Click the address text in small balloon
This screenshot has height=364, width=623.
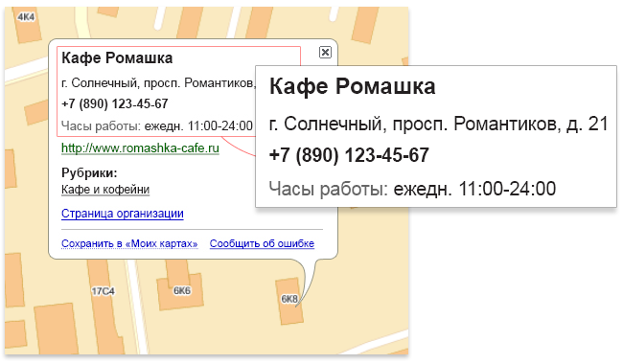point(158,83)
